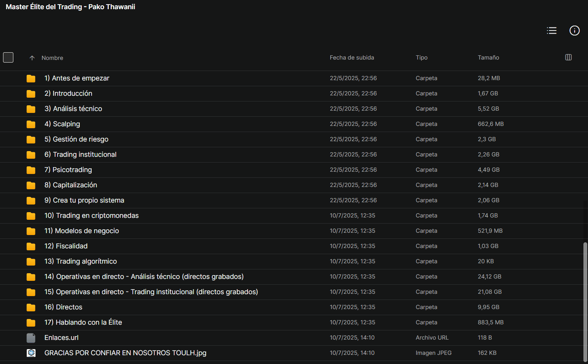Click folder icon of Análisis técnico

click(31, 109)
